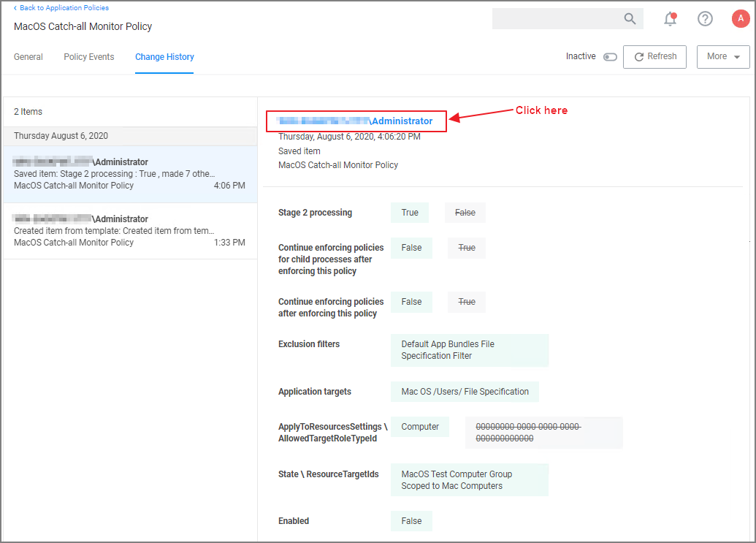Screen dimensions: 756x543
Task: Select the Change History tab
Action: tap(164, 57)
